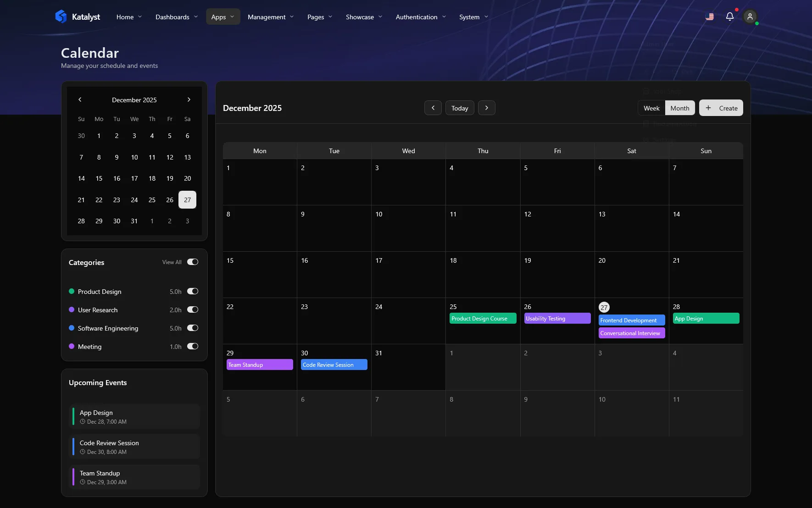Switch to Week view tab
The image size is (812, 508).
(x=651, y=108)
